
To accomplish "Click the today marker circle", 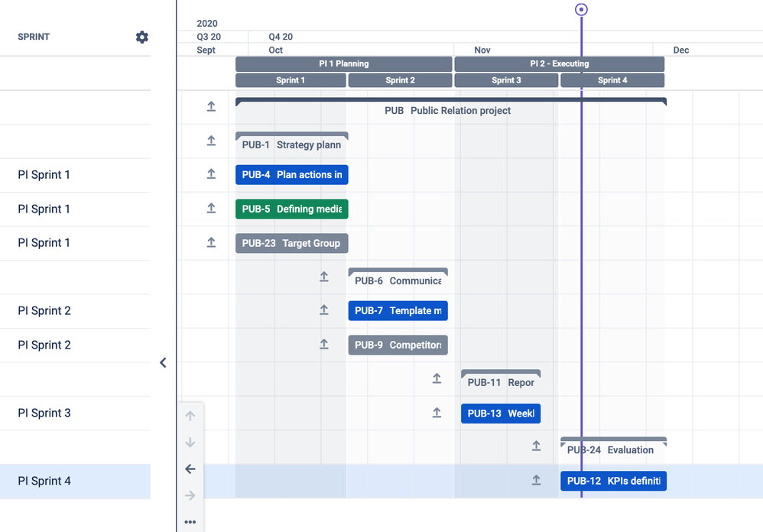I will point(581,9).
